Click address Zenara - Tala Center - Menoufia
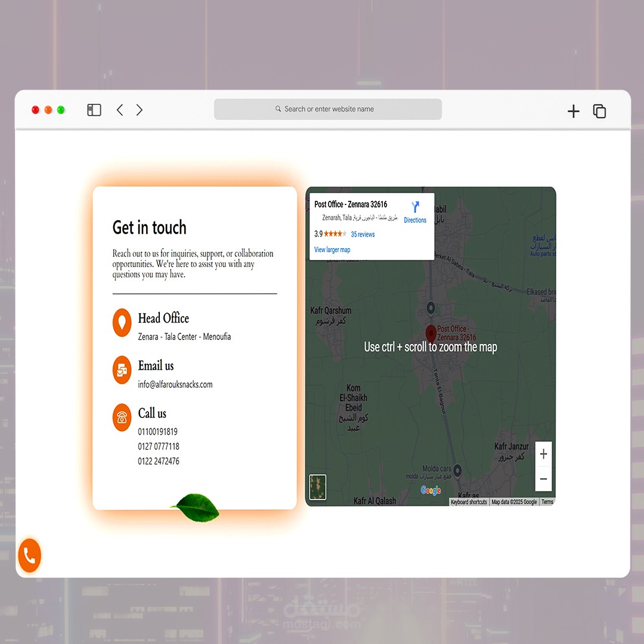This screenshot has width=644, height=644. [x=184, y=336]
